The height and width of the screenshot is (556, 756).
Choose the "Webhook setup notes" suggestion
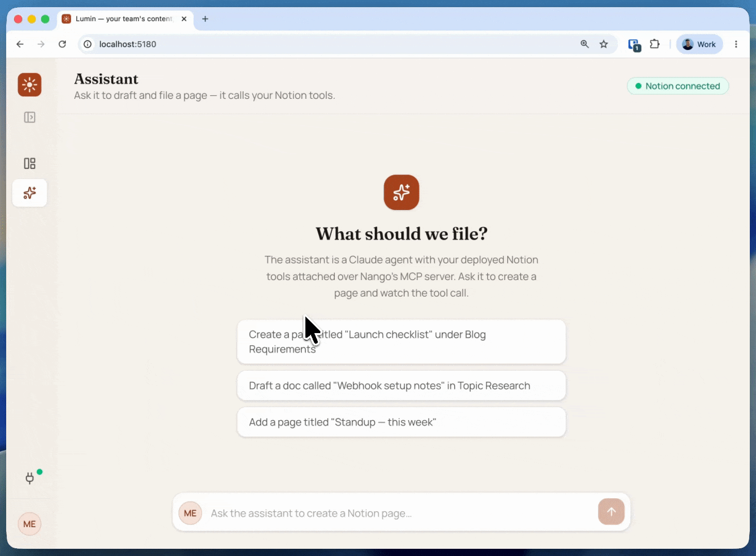pos(401,386)
